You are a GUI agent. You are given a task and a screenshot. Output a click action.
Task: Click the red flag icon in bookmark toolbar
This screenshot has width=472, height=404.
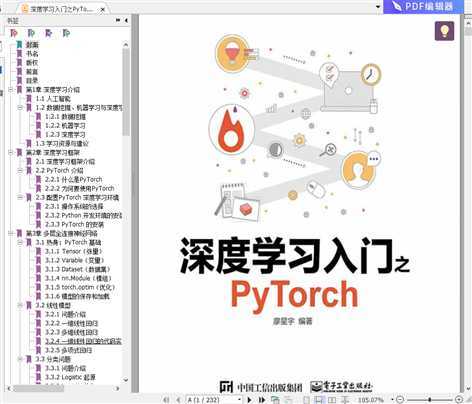click(x=14, y=33)
